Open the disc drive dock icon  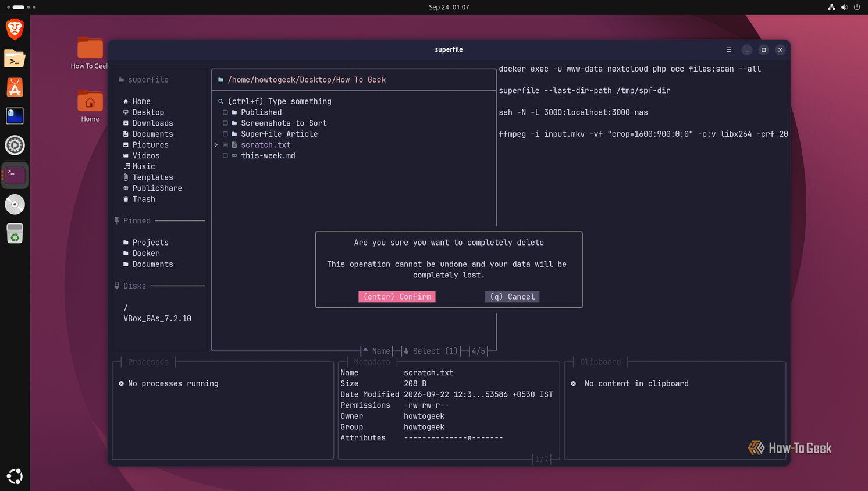[15, 205]
